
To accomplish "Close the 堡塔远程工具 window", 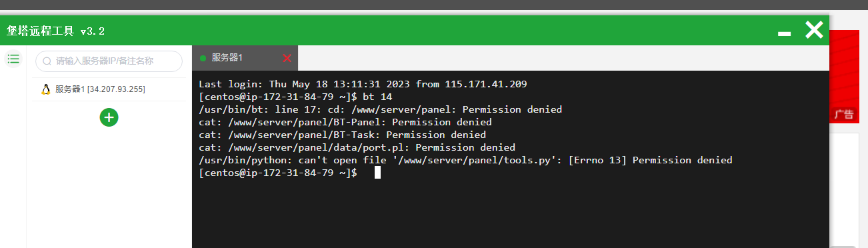I will [x=814, y=29].
